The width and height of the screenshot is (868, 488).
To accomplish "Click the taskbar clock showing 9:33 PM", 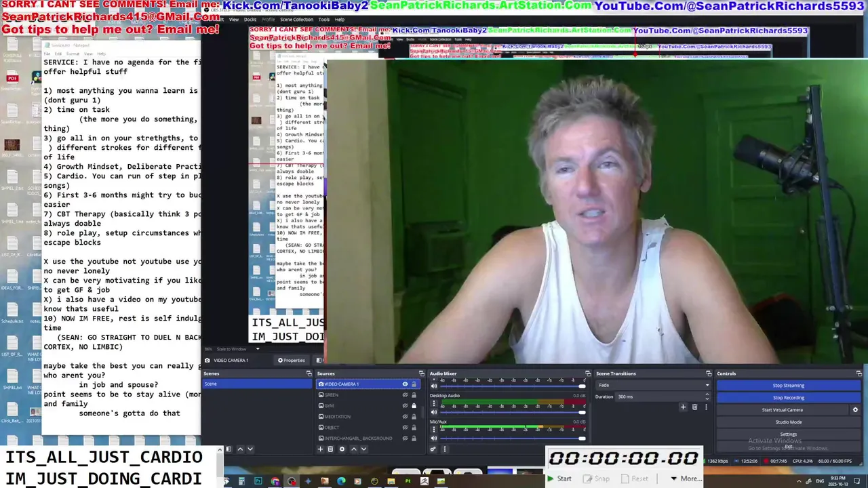I will [x=838, y=481].
